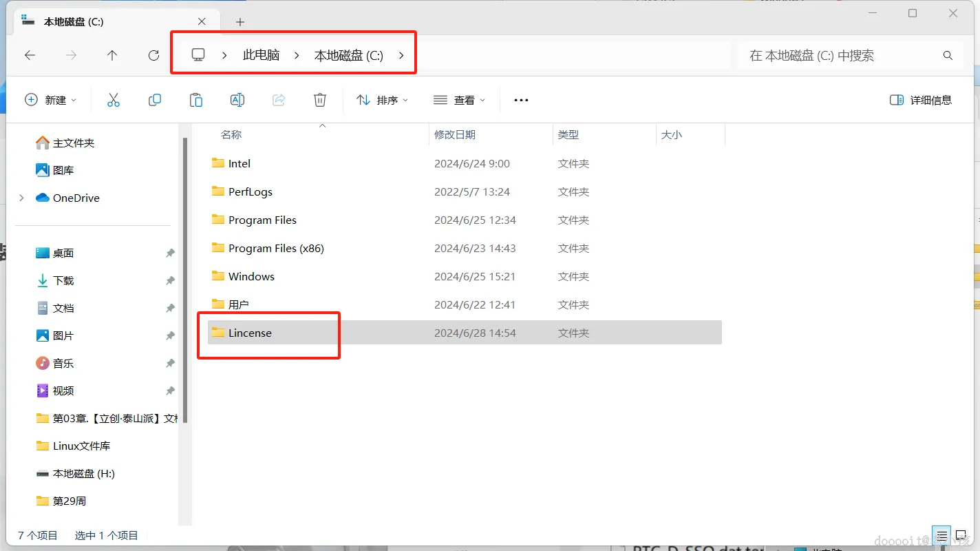The height and width of the screenshot is (551, 980).
Task: Click the Delete trash can icon
Action: click(320, 100)
